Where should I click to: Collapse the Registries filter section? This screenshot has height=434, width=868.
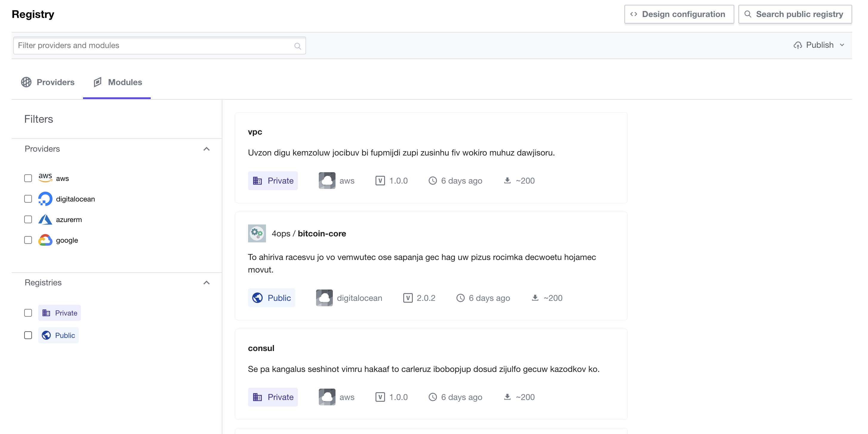[207, 282]
